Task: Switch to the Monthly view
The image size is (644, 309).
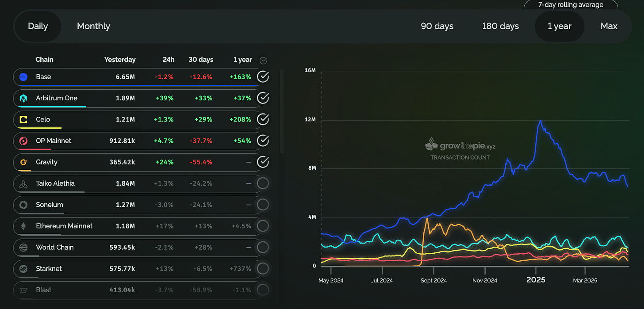Action: (x=93, y=26)
